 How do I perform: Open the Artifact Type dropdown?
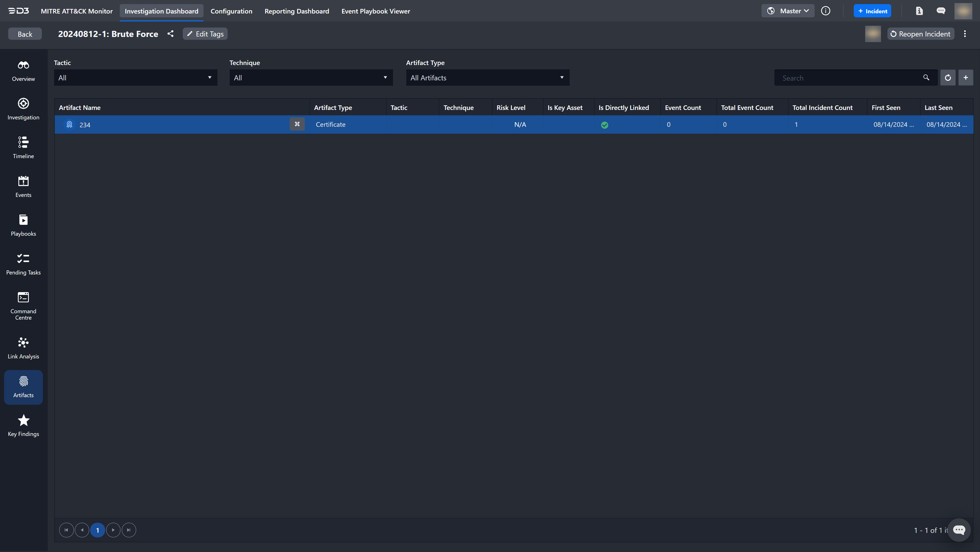click(x=487, y=78)
